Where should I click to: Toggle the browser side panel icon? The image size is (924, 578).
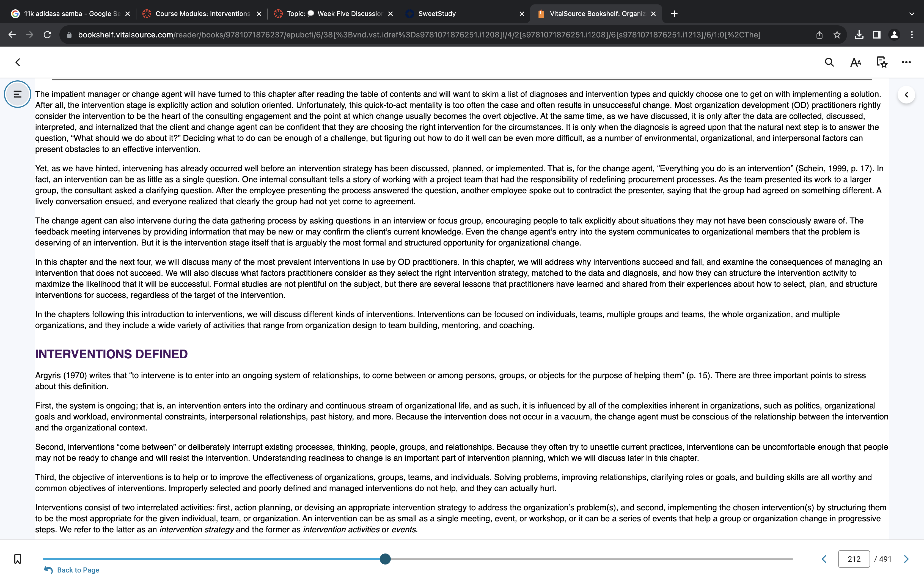[876, 35]
